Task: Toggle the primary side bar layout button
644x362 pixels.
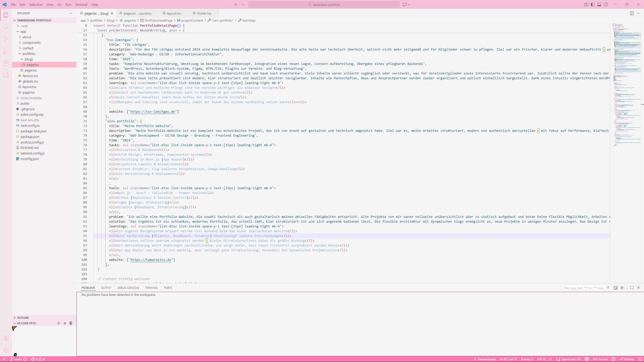Action: [x=593, y=5]
